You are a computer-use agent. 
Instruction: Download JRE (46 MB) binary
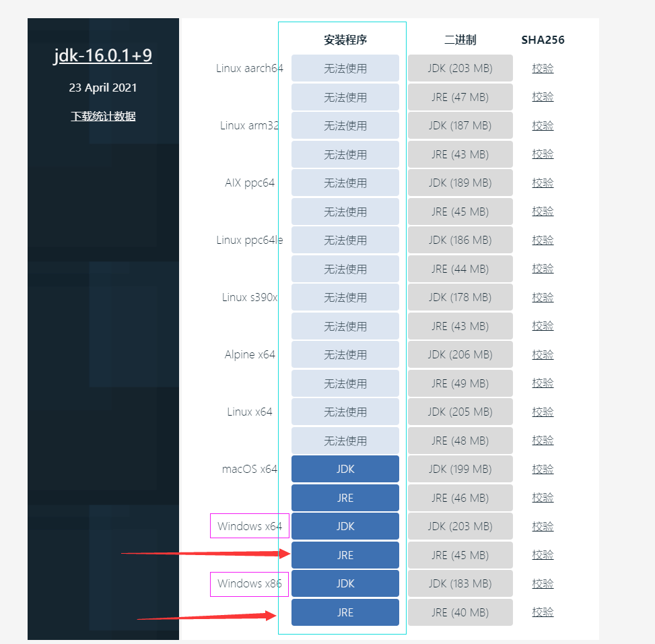coord(460,498)
